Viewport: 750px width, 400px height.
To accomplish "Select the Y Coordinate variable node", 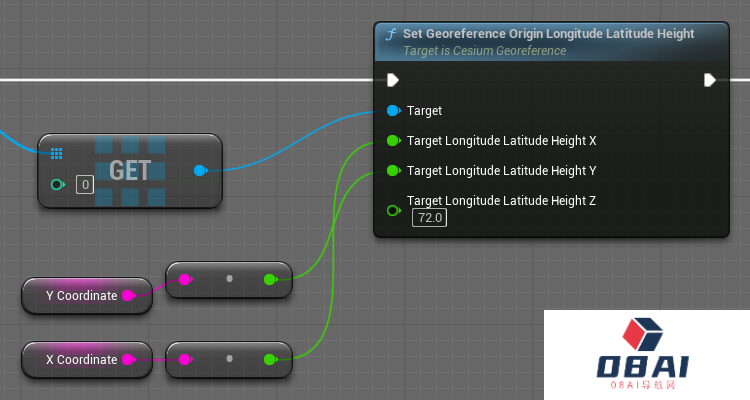I will [x=80, y=296].
